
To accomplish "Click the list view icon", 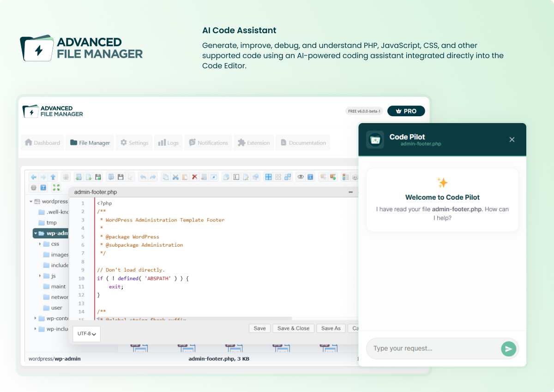I will click(x=345, y=177).
